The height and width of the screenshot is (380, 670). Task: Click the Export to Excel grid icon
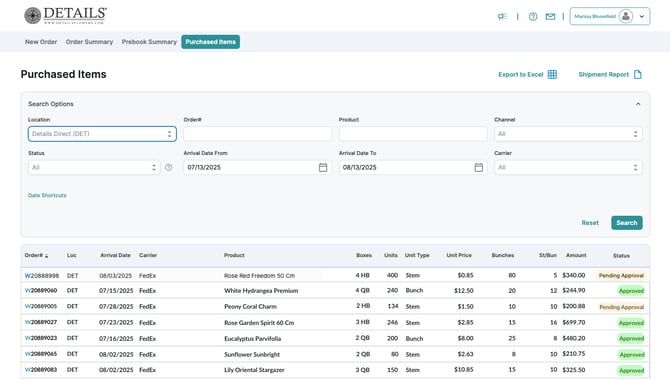pyautogui.click(x=552, y=74)
